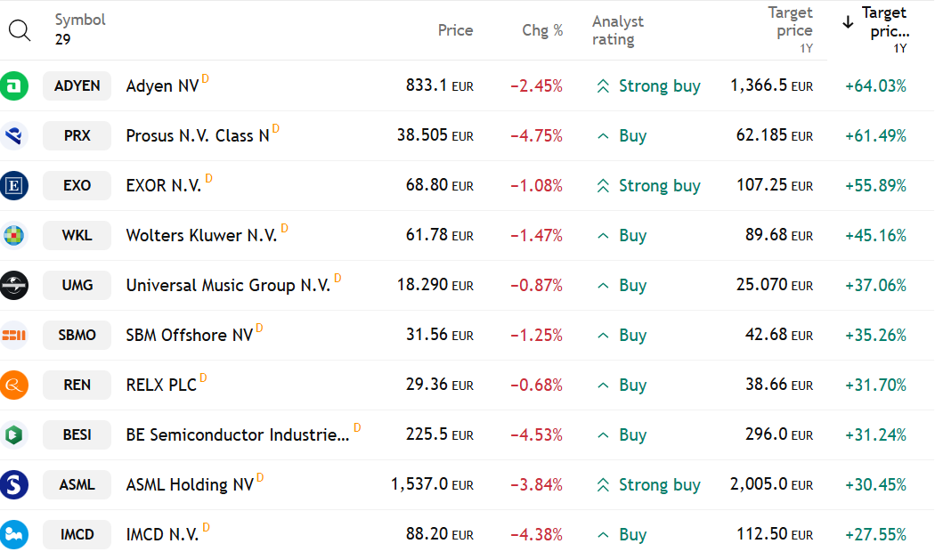Click the Prosus logo icon
This screenshot has width=935, height=560.
(x=13, y=135)
